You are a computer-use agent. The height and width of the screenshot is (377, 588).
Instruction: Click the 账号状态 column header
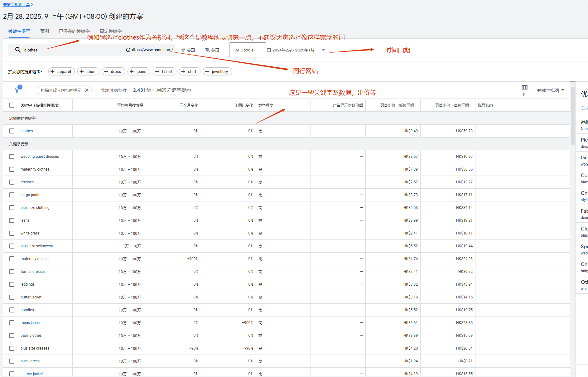click(485, 105)
